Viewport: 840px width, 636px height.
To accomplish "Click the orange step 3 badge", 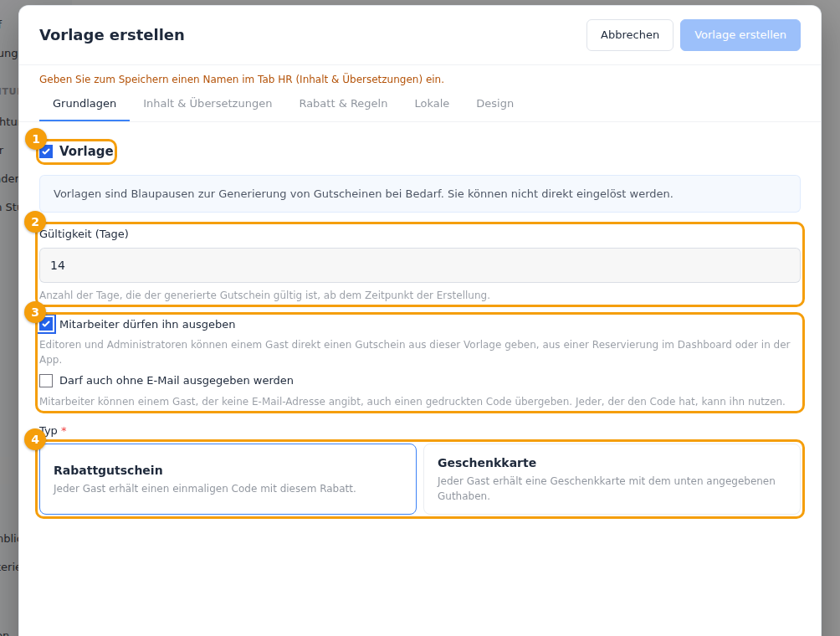I will [35, 312].
